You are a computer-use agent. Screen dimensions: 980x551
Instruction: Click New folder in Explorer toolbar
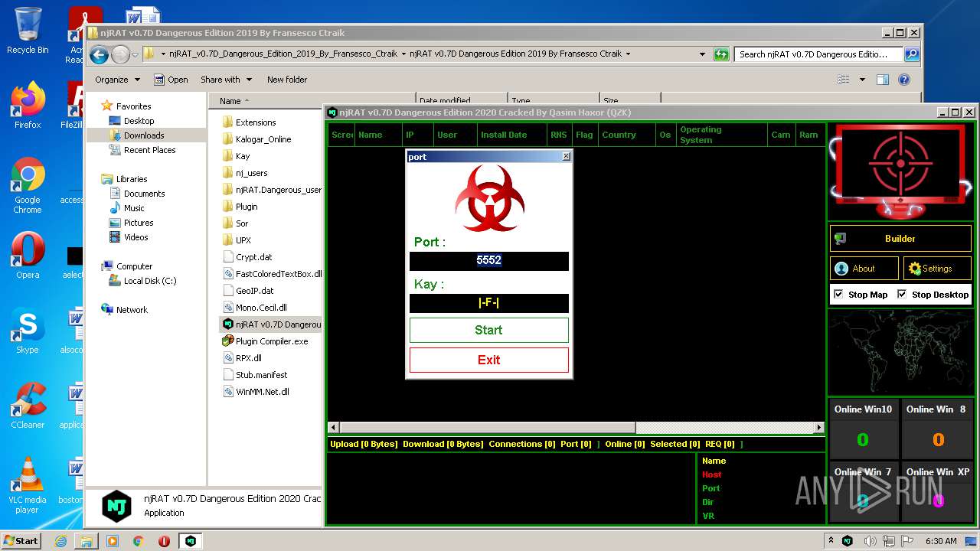[x=287, y=80]
